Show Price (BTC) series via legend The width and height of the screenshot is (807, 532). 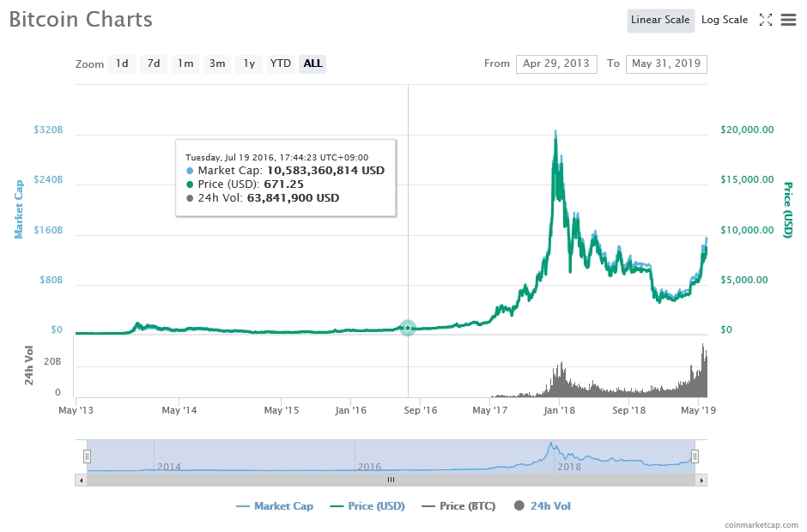pyautogui.click(x=458, y=506)
